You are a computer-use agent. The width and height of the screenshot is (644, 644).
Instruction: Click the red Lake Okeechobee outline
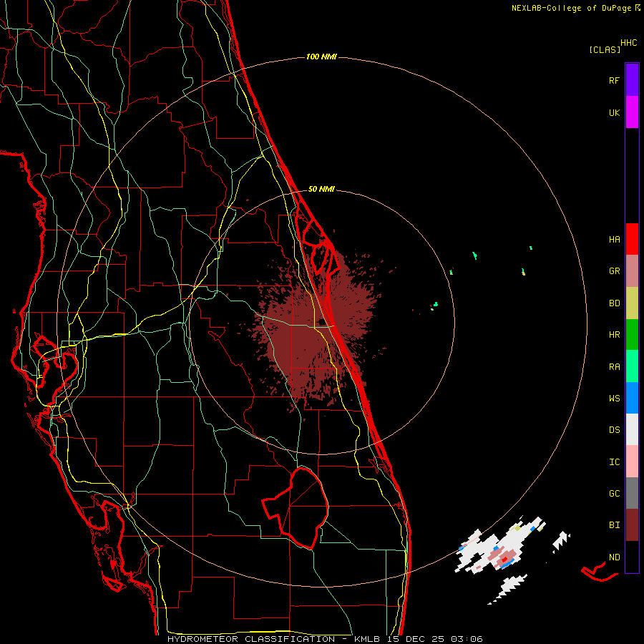(296, 507)
